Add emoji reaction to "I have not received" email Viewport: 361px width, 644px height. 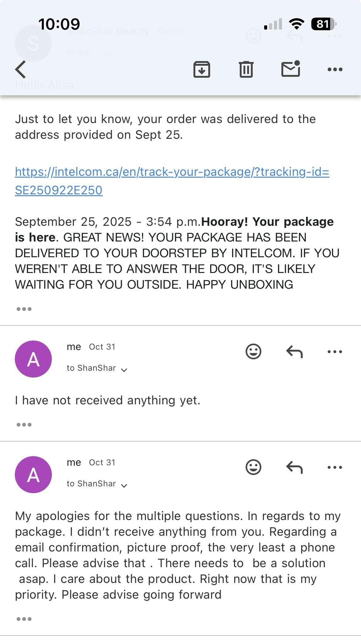coord(253,351)
